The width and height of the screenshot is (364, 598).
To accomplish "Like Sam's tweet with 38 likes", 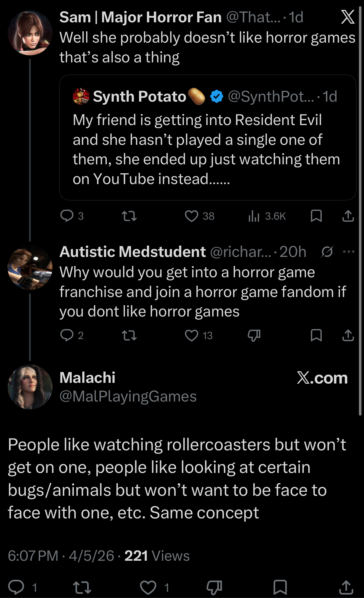I will tap(192, 216).
